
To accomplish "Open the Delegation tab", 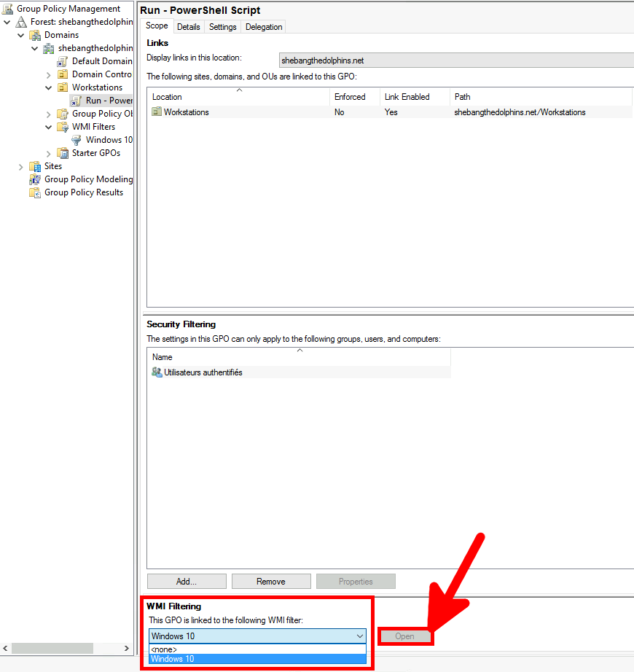I will pyautogui.click(x=263, y=26).
